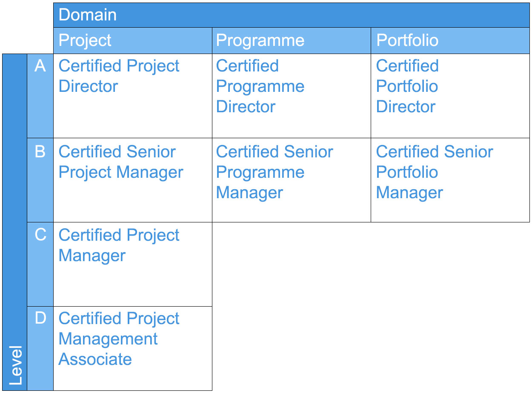Image resolution: width=532 pixels, height=404 pixels.
Task: Open Certified Senior Programme Manager
Action: [274, 172]
